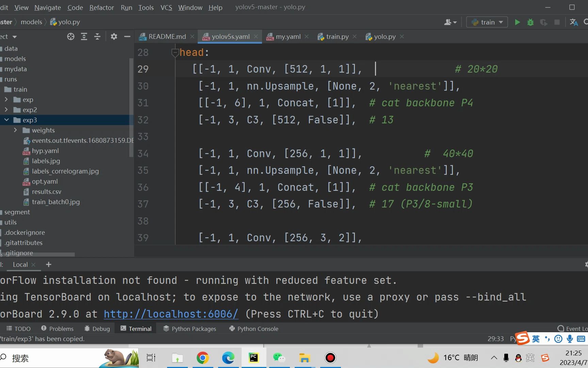Open the translate plugin icon

point(574,22)
